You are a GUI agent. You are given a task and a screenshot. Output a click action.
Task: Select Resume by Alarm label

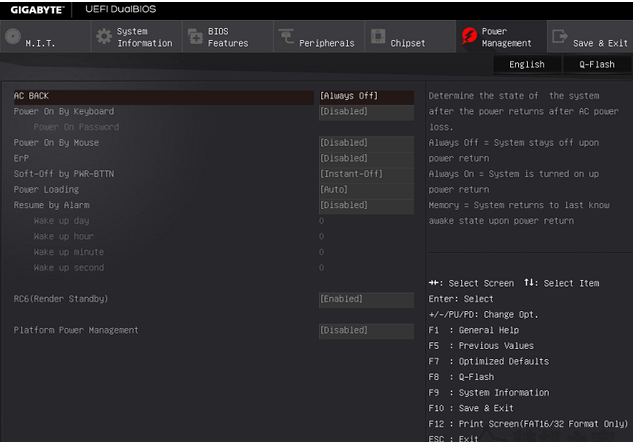[51, 205]
